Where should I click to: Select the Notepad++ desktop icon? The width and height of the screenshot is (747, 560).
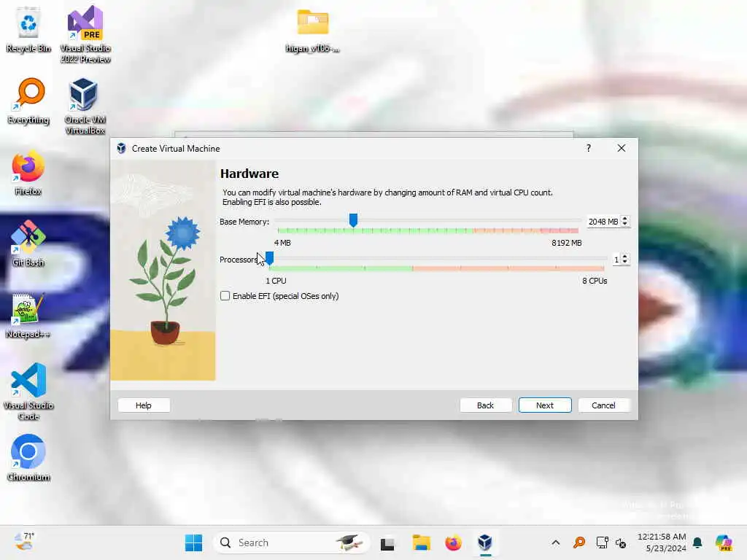tap(28, 315)
